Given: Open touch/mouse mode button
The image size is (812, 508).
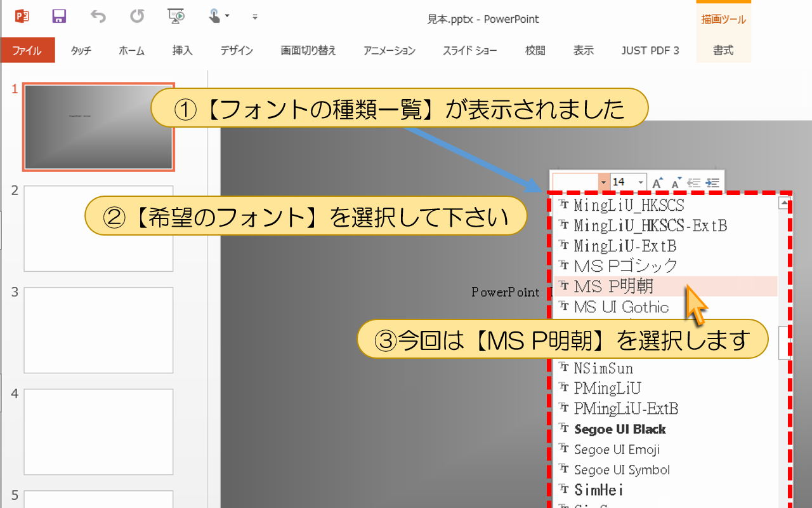Looking at the screenshot, I should (x=219, y=17).
